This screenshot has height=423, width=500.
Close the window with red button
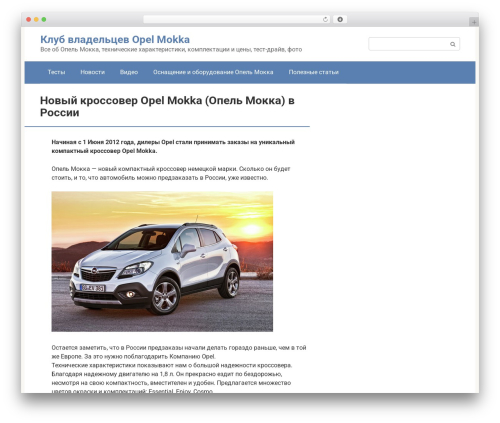tap(29, 19)
